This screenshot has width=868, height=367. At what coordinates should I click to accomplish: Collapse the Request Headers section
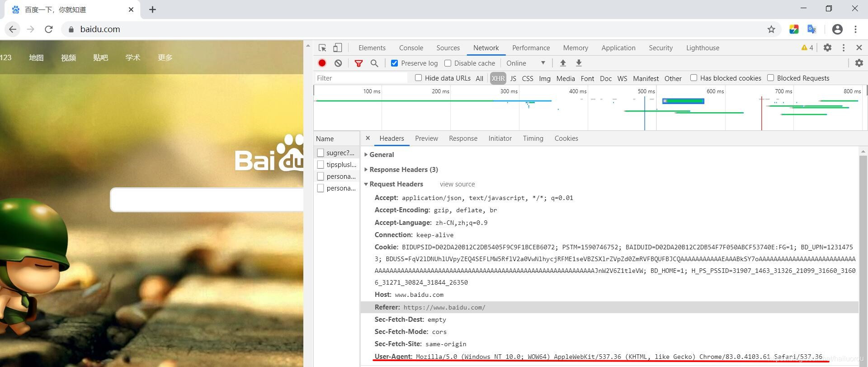pos(393,184)
